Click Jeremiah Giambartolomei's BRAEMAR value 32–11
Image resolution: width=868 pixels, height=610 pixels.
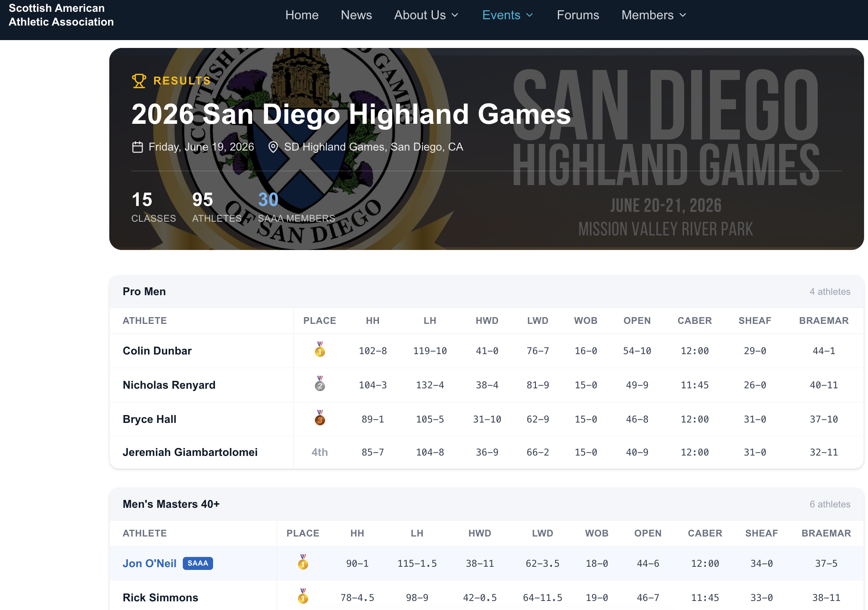tap(824, 452)
